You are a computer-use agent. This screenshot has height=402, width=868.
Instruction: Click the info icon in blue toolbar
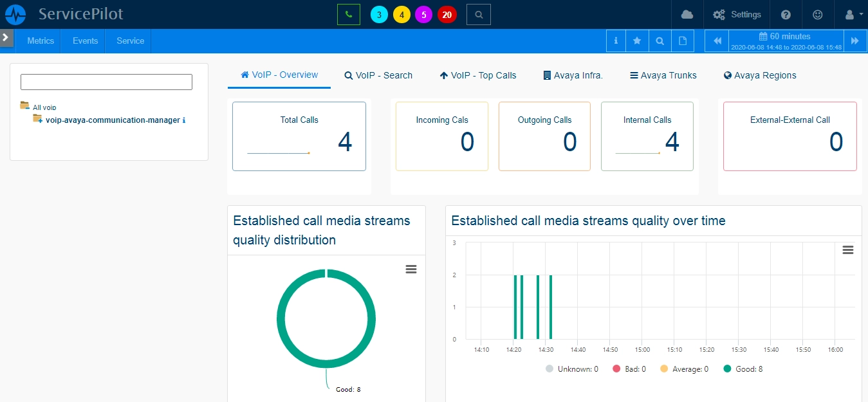click(616, 41)
